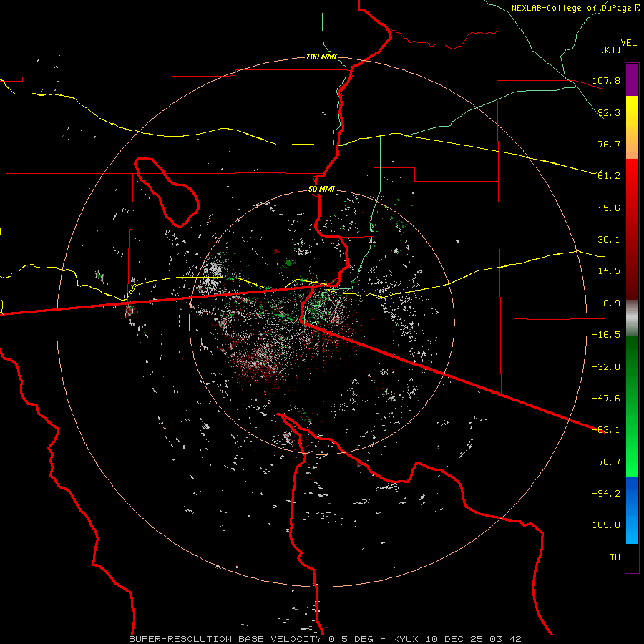Click the 107.8 velocity scale value

click(606, 80)
